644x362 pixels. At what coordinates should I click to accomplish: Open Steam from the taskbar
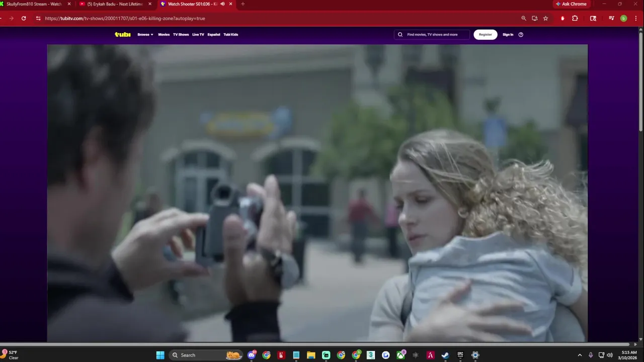coord(445,355)
